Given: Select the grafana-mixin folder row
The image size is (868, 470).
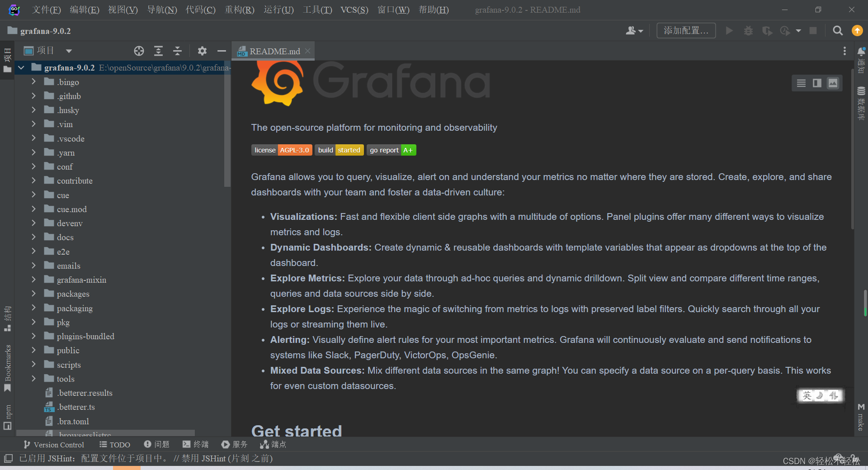Looking at the screenshot, I should pos(119,280).
